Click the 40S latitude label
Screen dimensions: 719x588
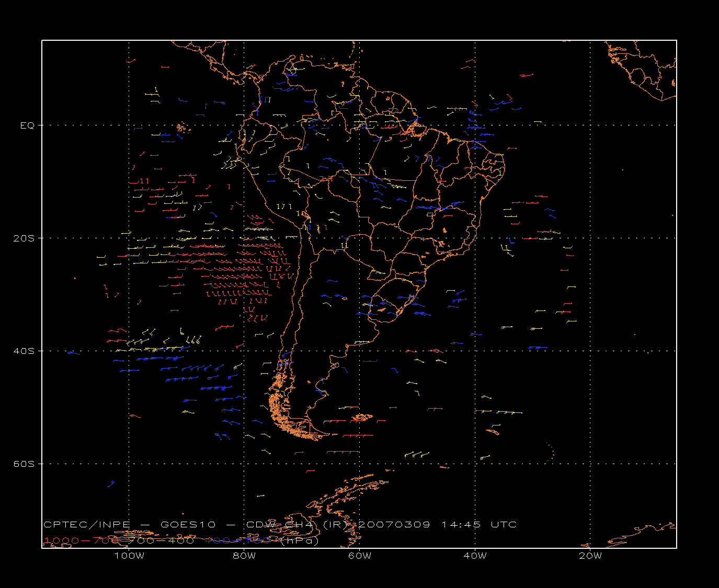click(24, 351)
